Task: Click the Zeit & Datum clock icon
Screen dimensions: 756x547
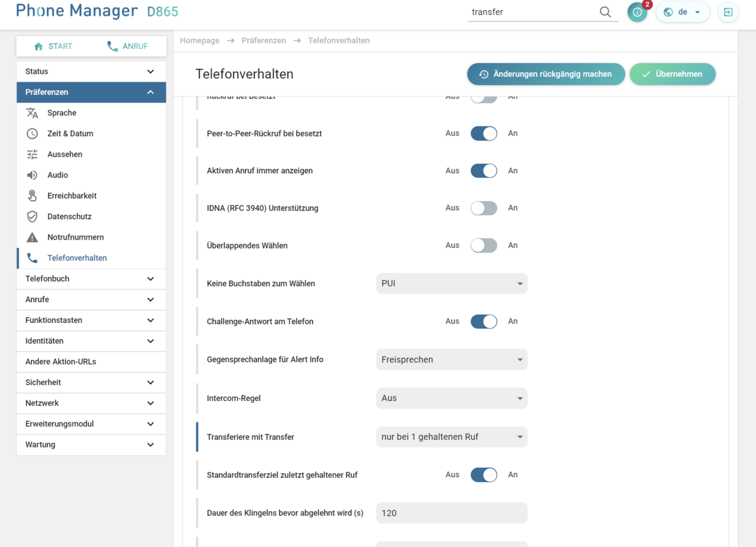Action: click(x=32, y=133)
